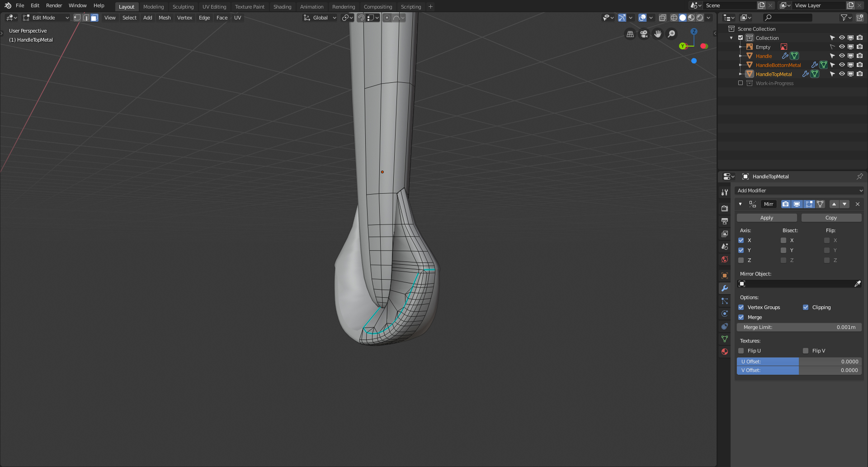Enable the Bisect X checkbox

tap(783, 240)
